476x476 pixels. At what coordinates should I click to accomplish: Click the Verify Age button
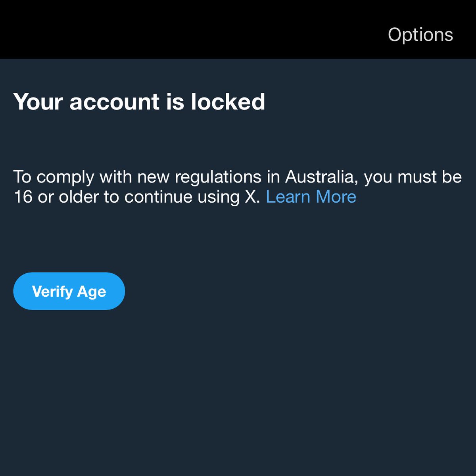[69, 291]
